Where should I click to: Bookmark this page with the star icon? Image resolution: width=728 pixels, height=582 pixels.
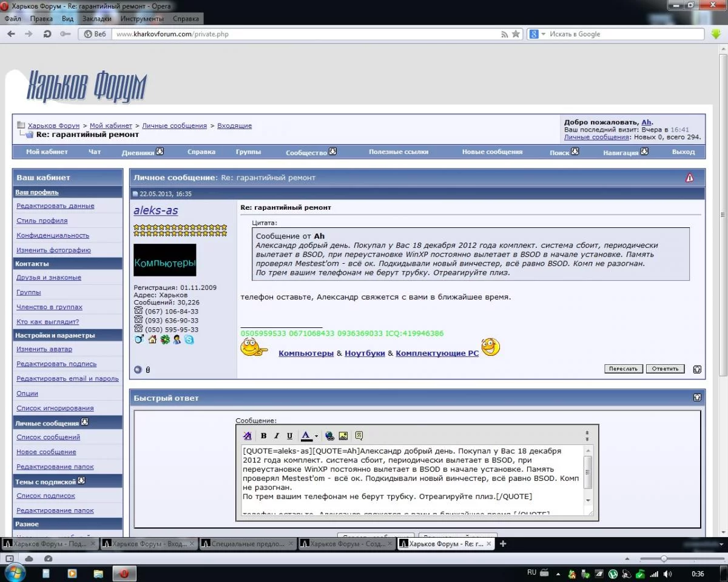(x=516, y=34)
